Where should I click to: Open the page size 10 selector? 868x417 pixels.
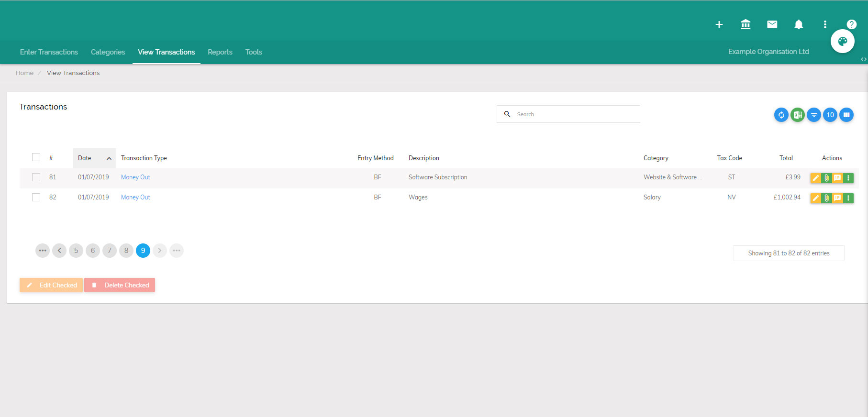[x=830, y=115]
